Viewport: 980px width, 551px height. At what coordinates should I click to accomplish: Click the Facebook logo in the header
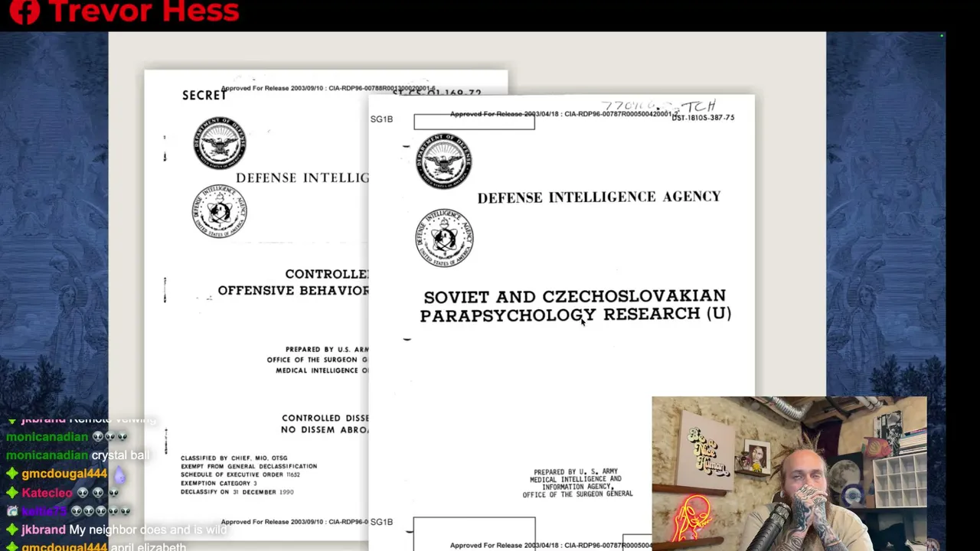[x=24, y=11]
